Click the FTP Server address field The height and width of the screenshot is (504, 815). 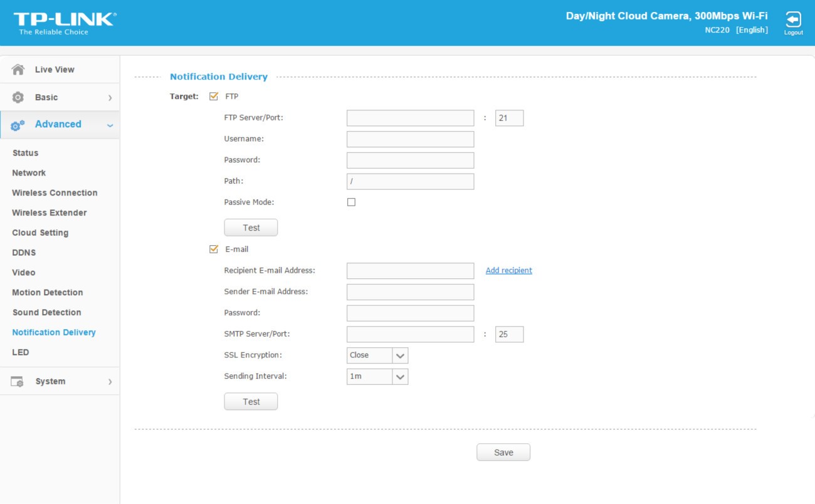tap(410, 118)
